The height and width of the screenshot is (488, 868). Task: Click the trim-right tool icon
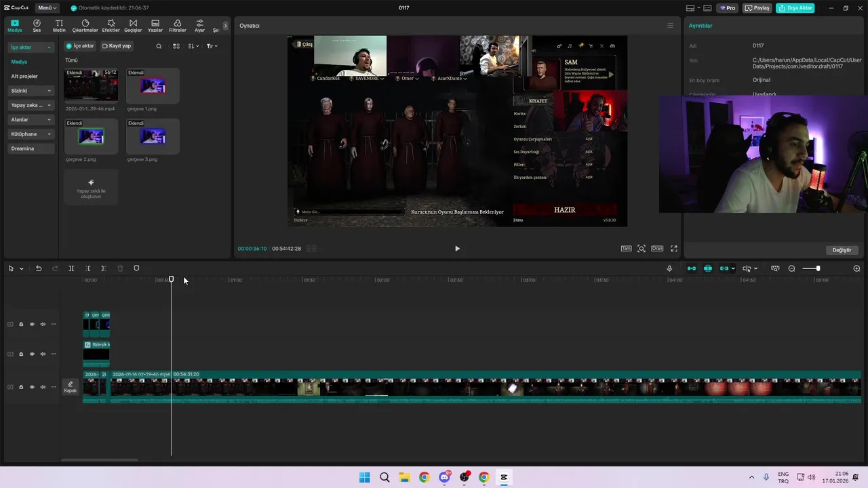click(x=103, y=268)
